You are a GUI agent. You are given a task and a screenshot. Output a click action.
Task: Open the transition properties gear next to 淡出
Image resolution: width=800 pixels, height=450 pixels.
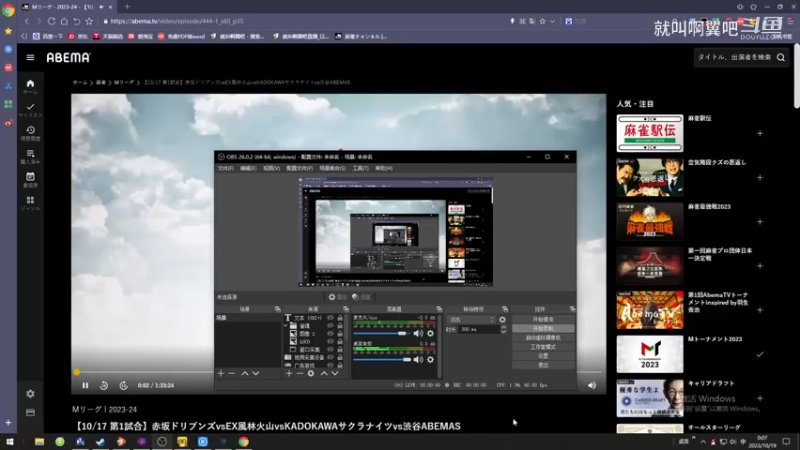click(x=502, y=319)
